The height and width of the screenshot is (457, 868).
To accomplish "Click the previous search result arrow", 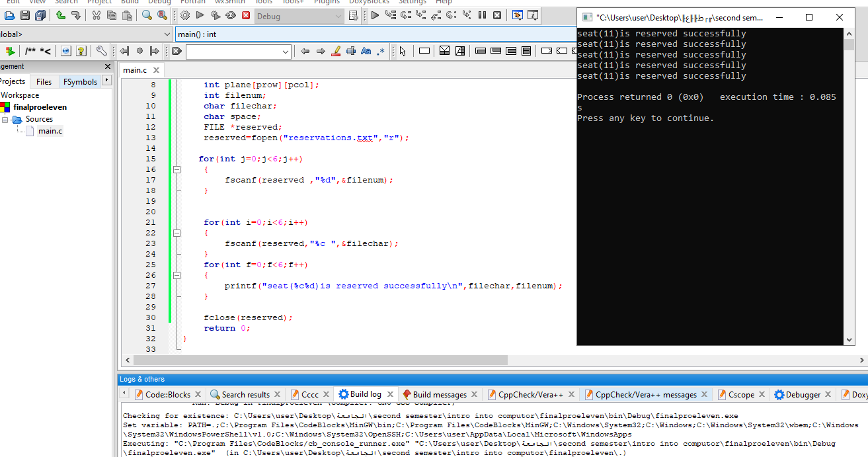I will click(x=305, y=51).
